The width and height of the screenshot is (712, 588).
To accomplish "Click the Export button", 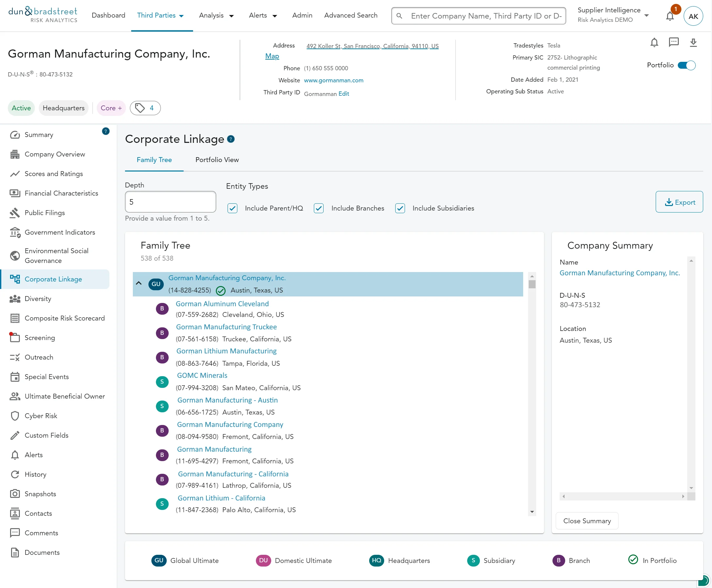I will 679,202.
